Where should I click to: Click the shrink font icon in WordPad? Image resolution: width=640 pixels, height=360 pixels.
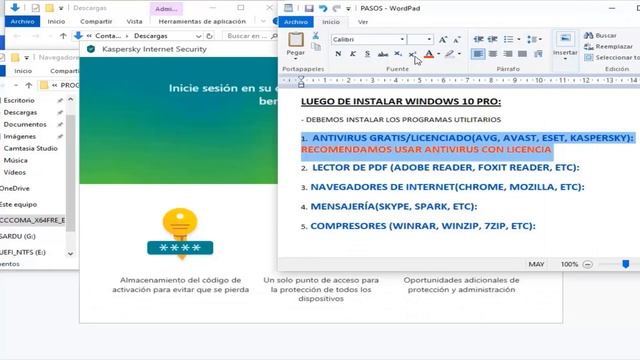click(x=457, y=40)
